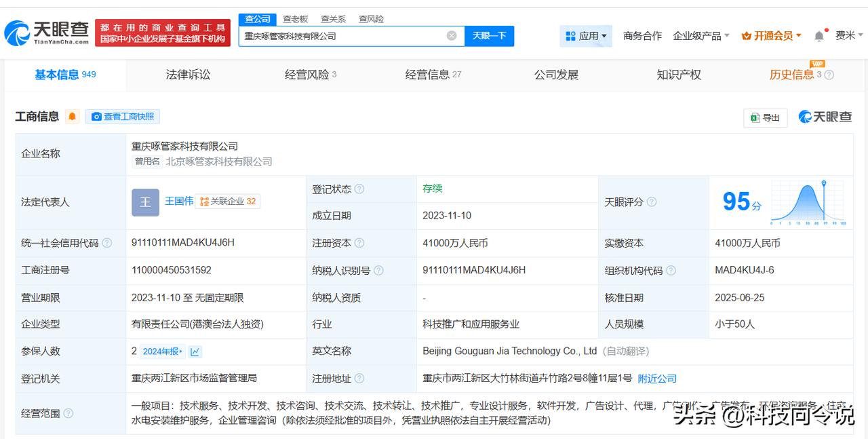This screenshot has width=868, height=439.
Task: Click 科技推广和应用服务业 industry value
Action: pos(471,324)
